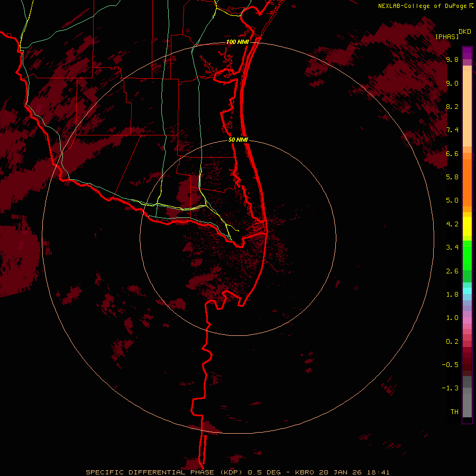This screenshot has height=476, width=476.
Task: Click the 1.8 legend value
Action: coord(452,295)
